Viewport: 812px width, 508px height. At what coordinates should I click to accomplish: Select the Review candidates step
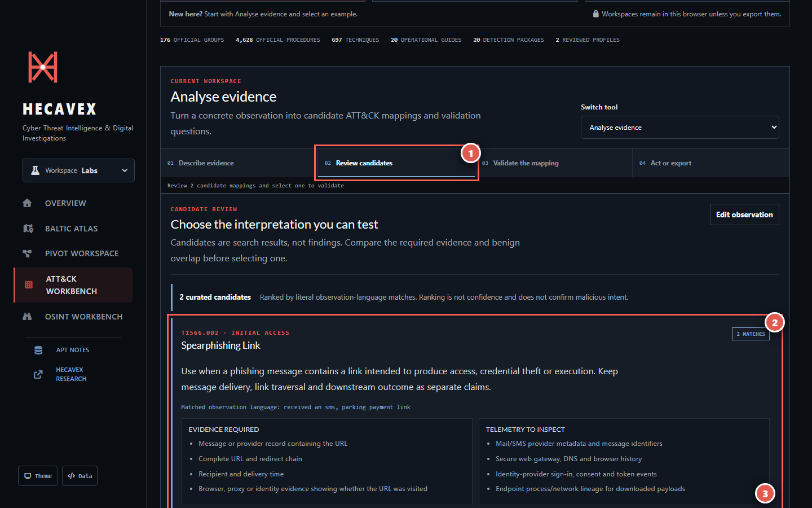pyautogui.click(x=396, y=163)
